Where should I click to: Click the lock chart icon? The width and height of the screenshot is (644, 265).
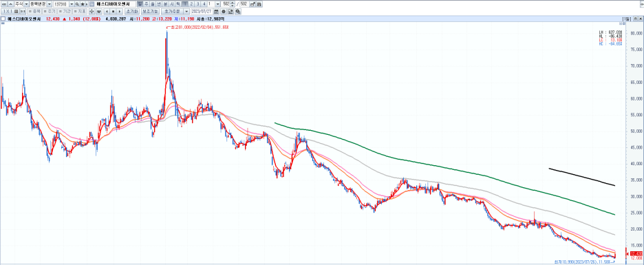(253, 3)
